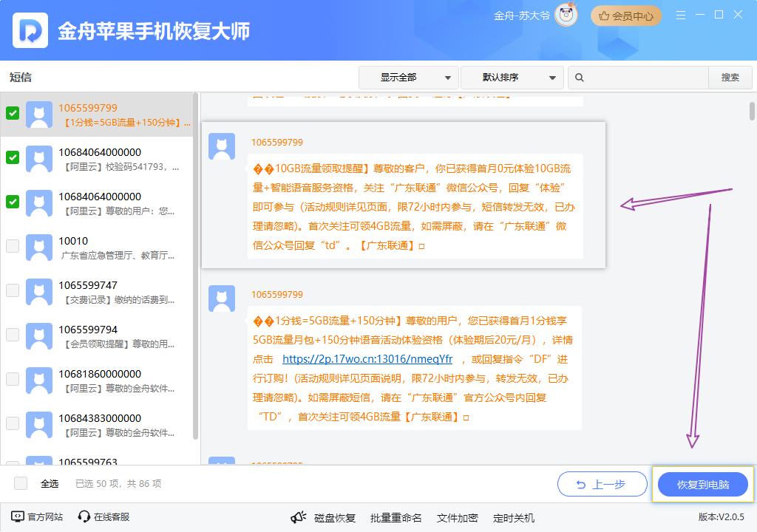
Task: Open 官方网站 monitor icon link
Action: coord(17,516)
